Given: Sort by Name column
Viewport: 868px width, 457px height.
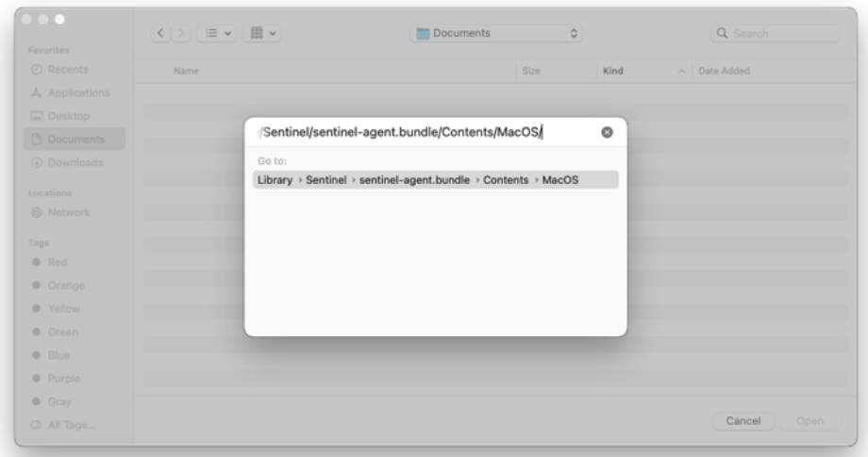Looking at the screenshot, I should (186, 71).
